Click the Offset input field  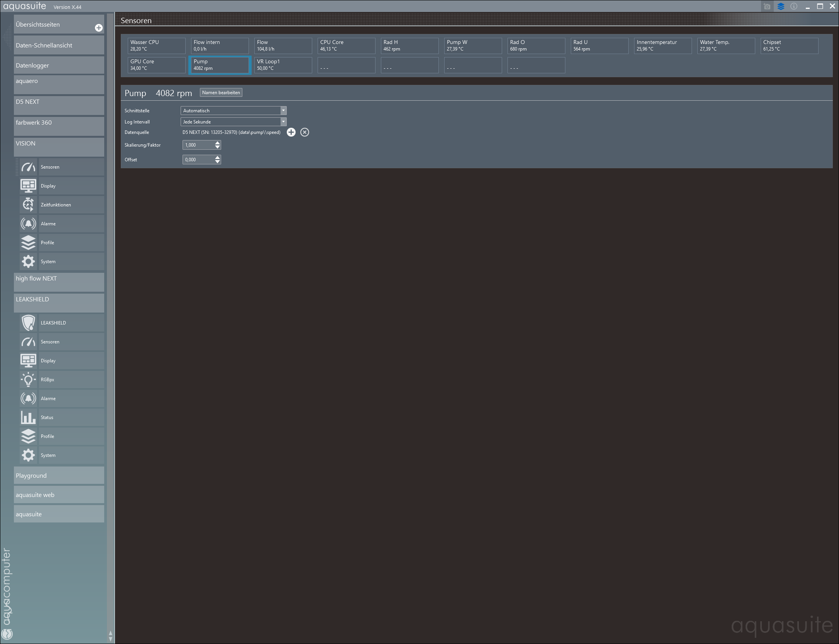point(198,160)
